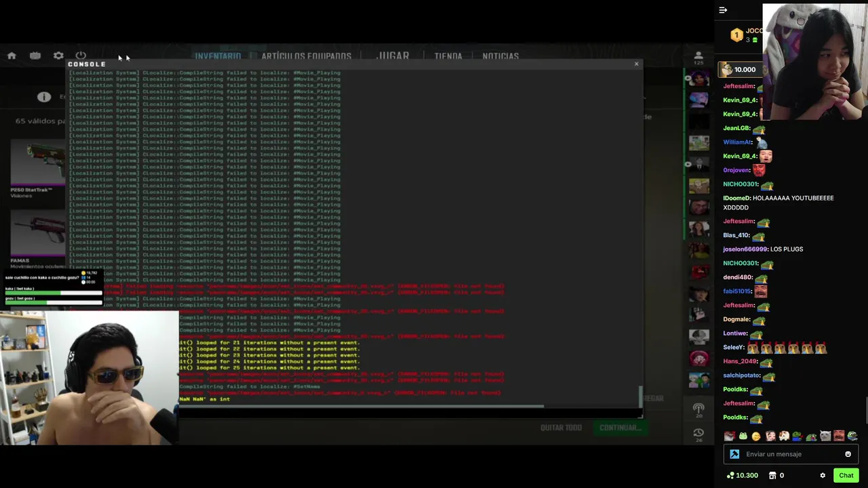
Task: Focus the Enviar un mensaje field
Action: pyautogui.click(x=792, y=454)
